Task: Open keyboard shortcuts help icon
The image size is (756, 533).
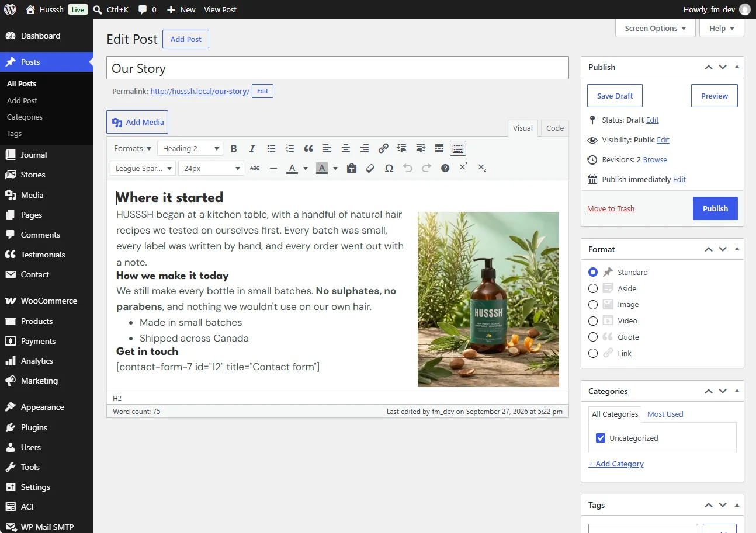Action: click(445, 168)
